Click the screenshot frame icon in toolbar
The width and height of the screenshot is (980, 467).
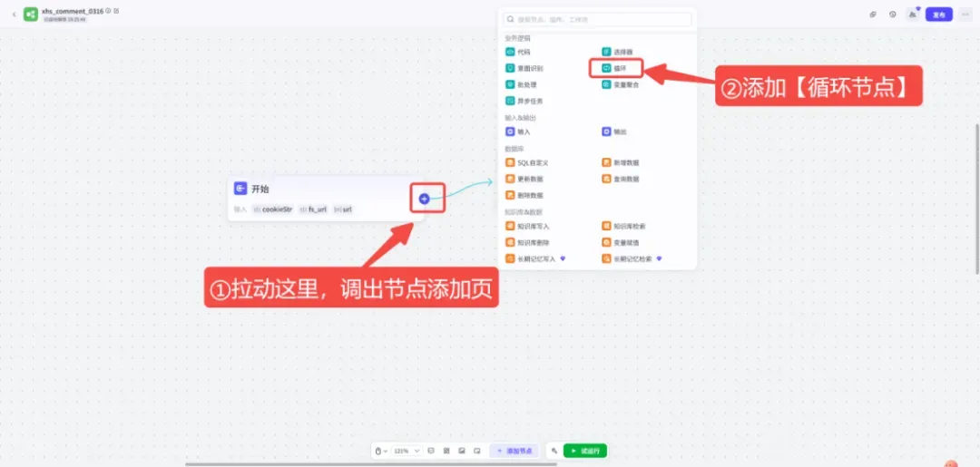pos(477,450)
